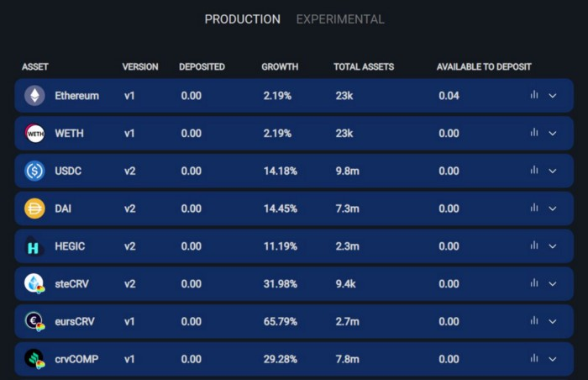Select the PRODUCTION tab
Viewport: 588px width, 380px height.
point(243,19)
